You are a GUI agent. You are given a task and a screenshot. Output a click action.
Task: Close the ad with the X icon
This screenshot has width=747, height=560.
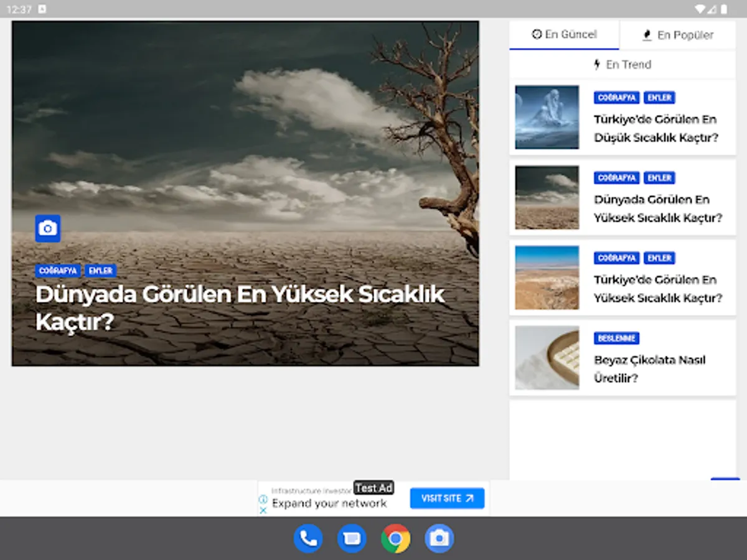pos(263,510)
